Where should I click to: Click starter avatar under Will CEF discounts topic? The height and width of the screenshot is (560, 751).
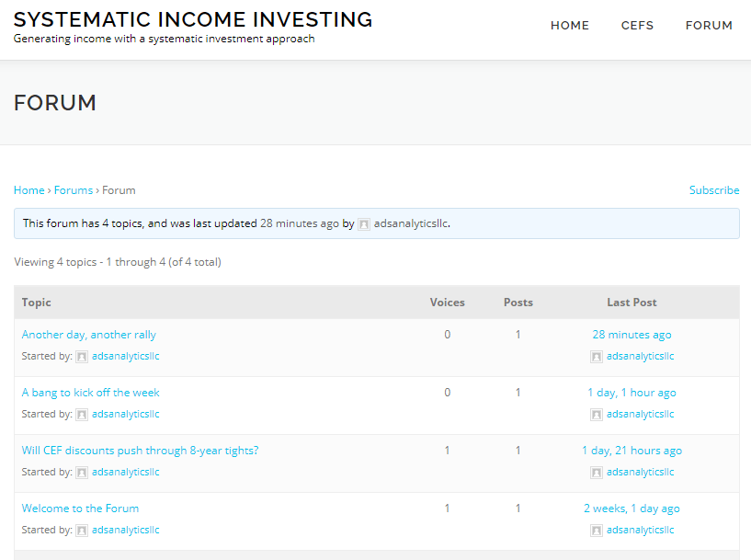point(82,473)
